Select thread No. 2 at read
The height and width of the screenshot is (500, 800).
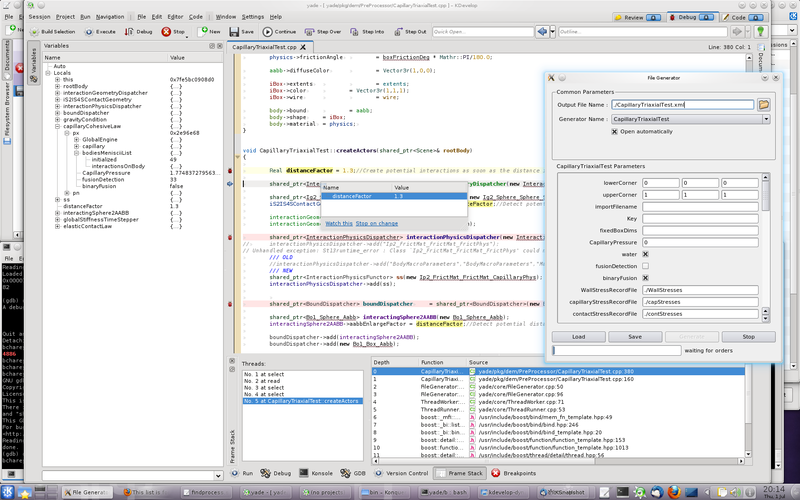(x=302, y=381)
